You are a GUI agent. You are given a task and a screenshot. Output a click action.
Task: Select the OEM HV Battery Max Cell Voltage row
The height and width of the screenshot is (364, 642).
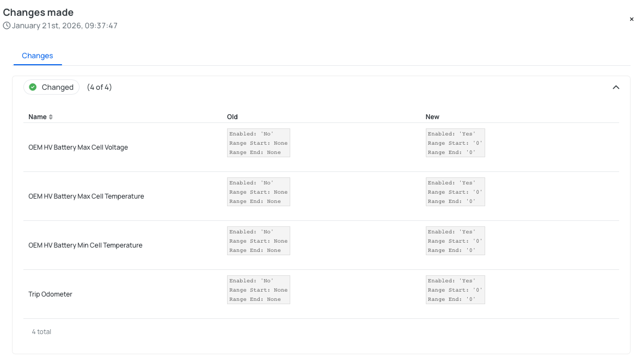pos(78,147)
